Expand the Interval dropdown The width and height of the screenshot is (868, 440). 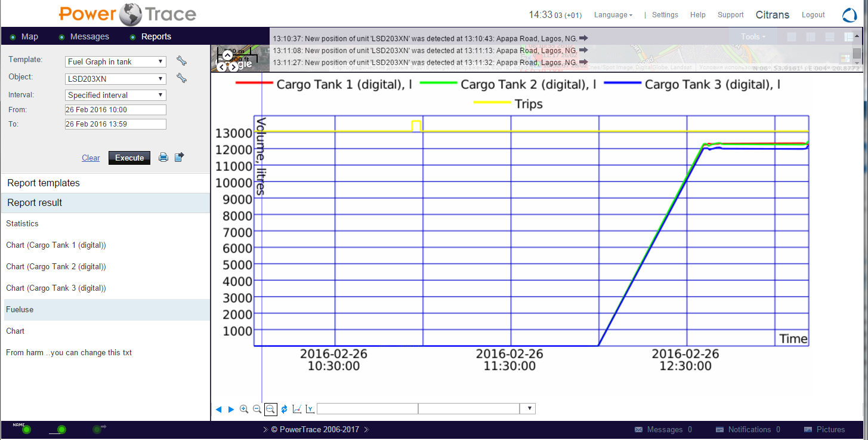(x=115, y=95)
